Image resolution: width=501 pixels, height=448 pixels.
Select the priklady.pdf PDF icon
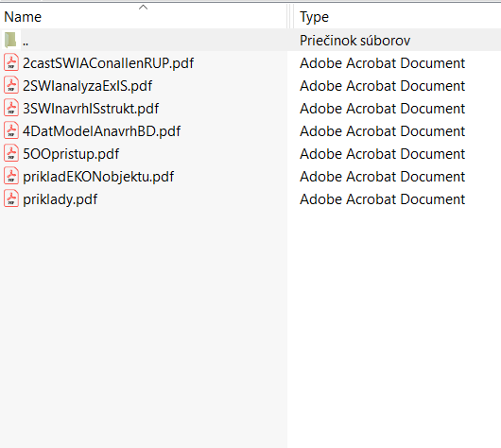point(11,198)
